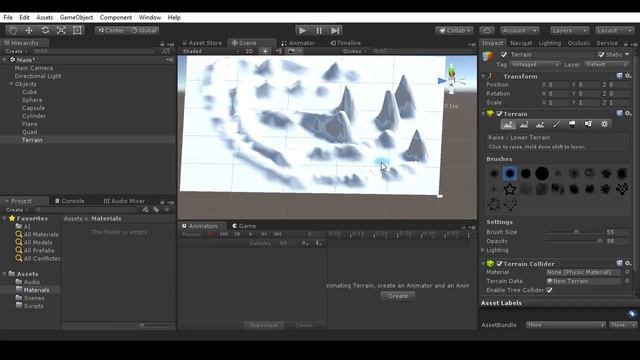Toggle the Collab checkbox button
640x360 pixels.
(x=454, y=31)
